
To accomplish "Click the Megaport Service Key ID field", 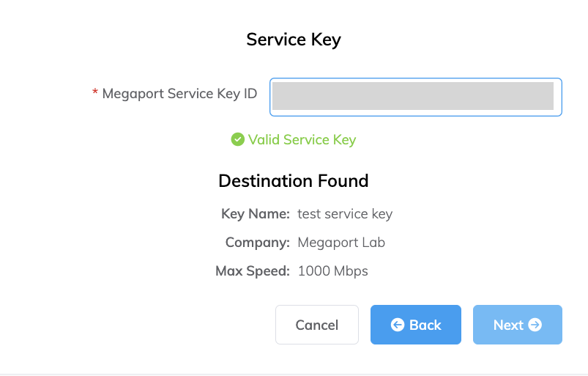I will point(415,97).
